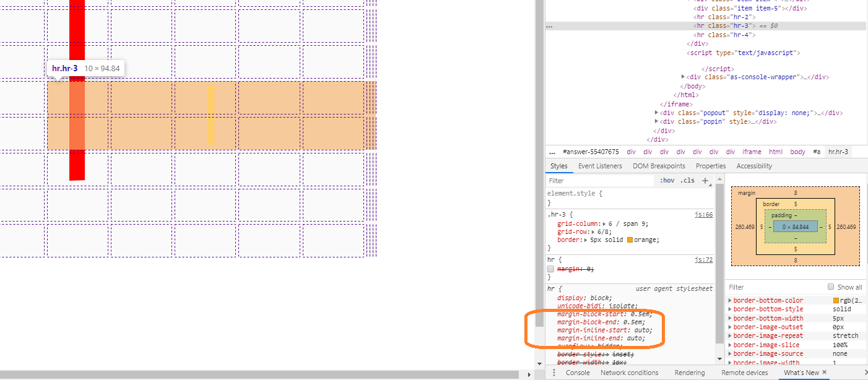Click the New Style Rule plus icon
Image resolution: width=868 pixels, height=380 pixels.
(705, 181)
